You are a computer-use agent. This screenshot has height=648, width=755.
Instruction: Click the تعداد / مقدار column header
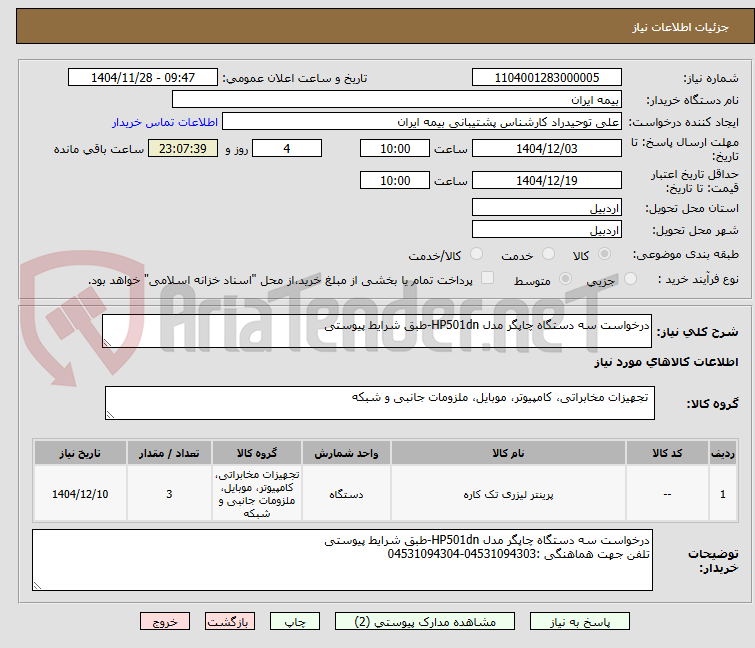[x=169, y=453]
